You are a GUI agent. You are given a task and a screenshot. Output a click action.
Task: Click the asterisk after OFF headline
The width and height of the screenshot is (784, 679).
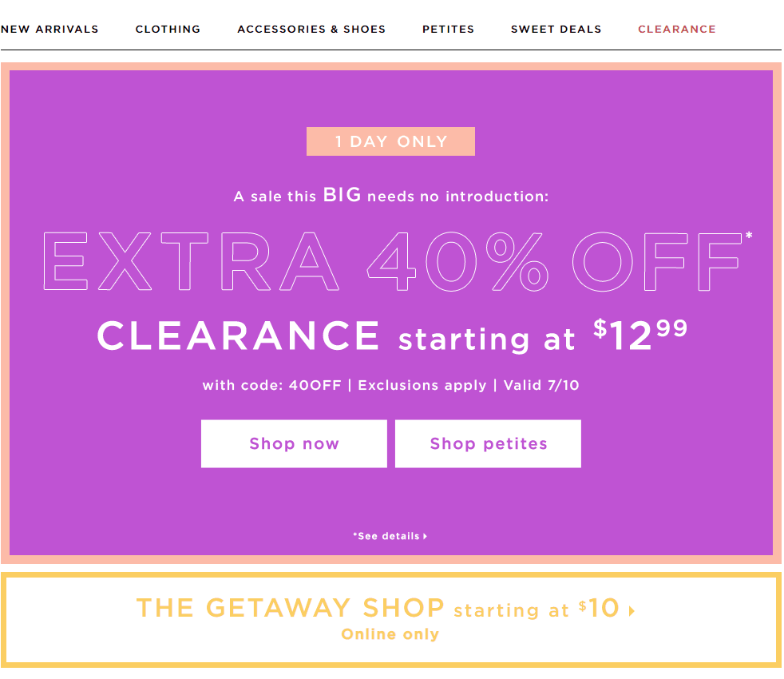(749, 235)
